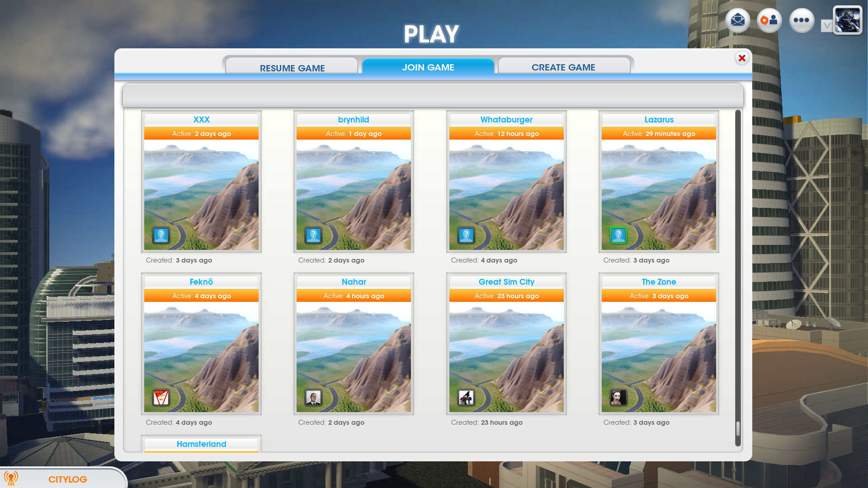This screenshot has width=868, height=488.
Task: Click the Great Sim City title
Action: (x=506, y=282)
